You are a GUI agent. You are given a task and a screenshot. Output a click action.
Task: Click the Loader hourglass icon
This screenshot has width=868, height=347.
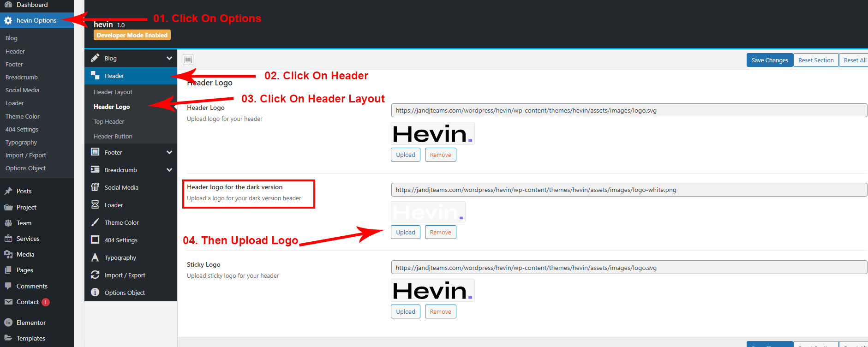pyautogui.click(x=95, y=204)
